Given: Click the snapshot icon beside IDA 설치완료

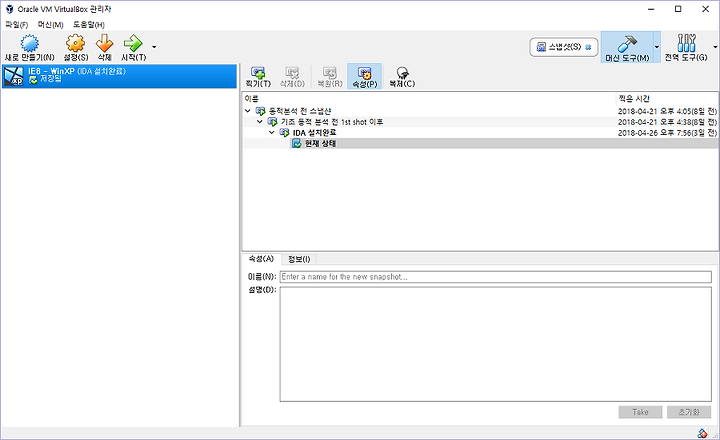Looking at the screenshot, I should (x=284, y=132).
